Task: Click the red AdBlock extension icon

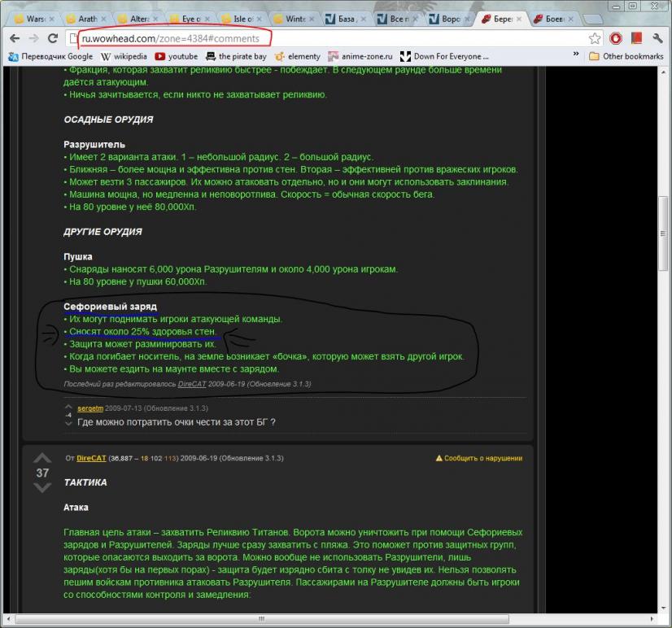Action: [616, 38]
